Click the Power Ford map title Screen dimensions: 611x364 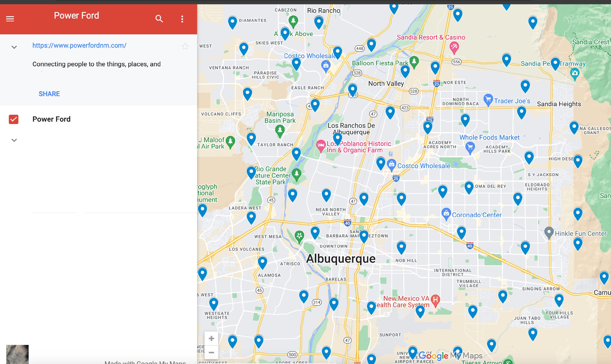click(76, 16)
